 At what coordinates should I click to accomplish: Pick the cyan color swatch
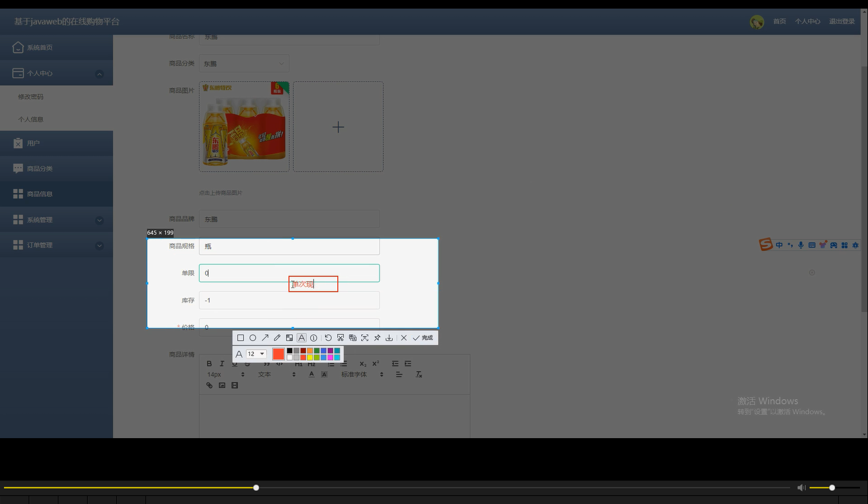337,357
